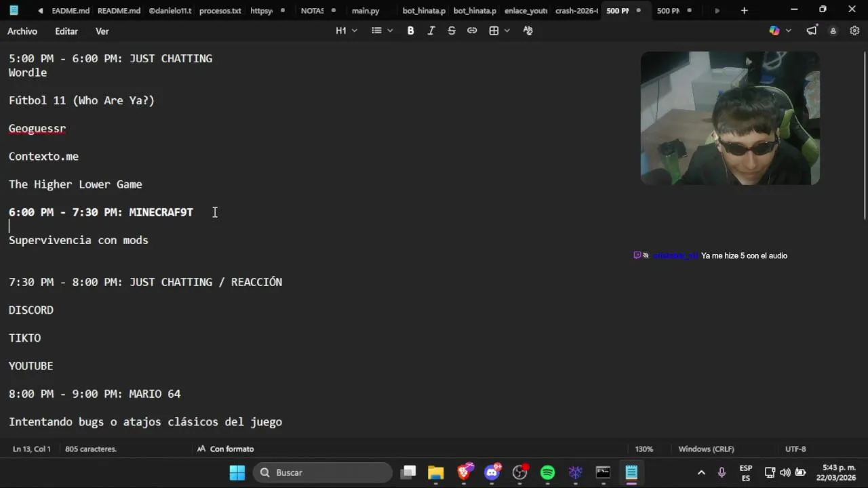
Task: Click the microphone icon in the system tray
Action: tap(722, 472)
